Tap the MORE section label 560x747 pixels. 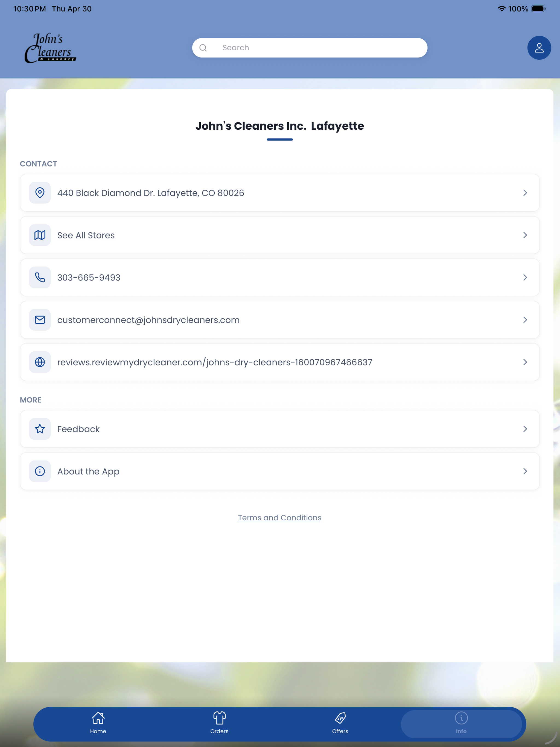[31, 400]
